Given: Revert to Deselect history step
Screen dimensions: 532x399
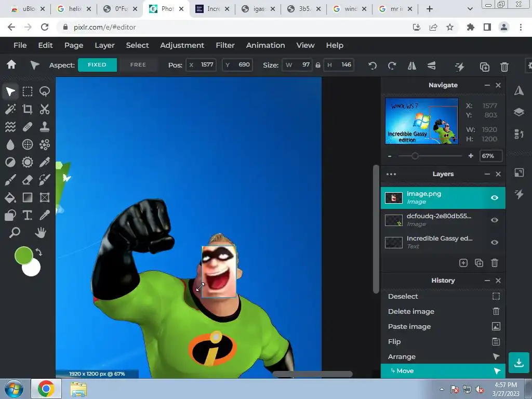Looking at the screenshot, I should 443,296.
